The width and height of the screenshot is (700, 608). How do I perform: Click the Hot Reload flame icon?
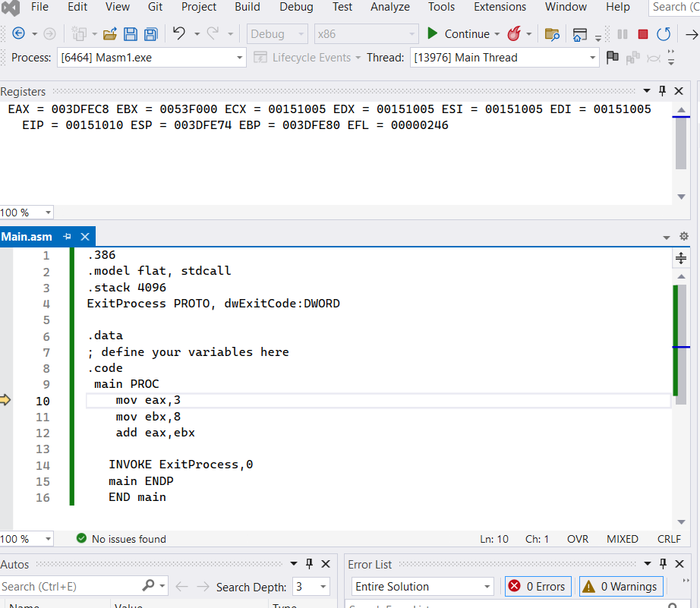pyautogui.click(x=514, y=33)
